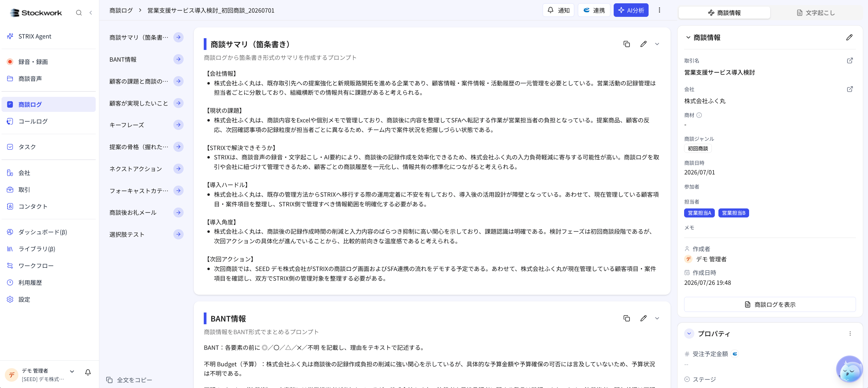Open STRIX Agent from the sidebar

48,36
